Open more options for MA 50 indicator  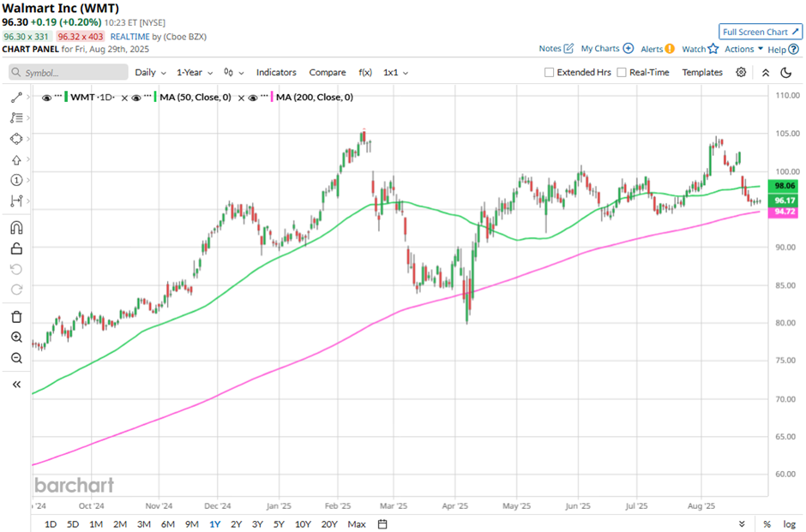coord(148,97)
